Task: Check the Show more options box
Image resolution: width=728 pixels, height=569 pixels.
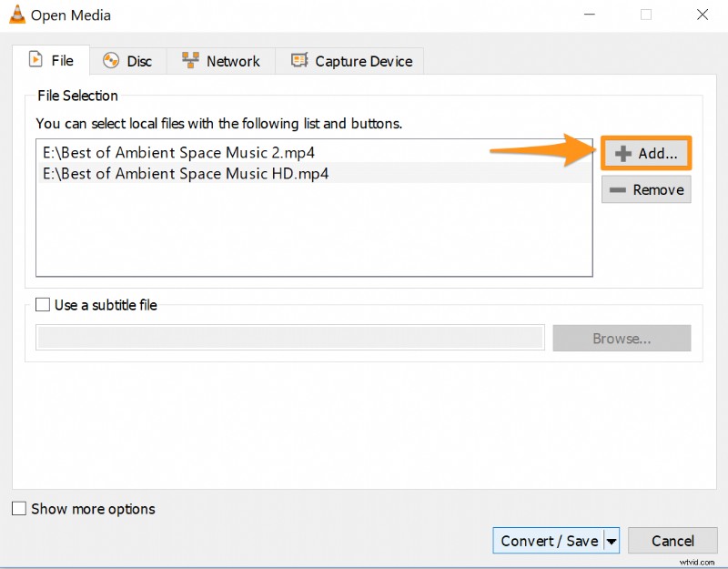Action: (x=17, y=509)
